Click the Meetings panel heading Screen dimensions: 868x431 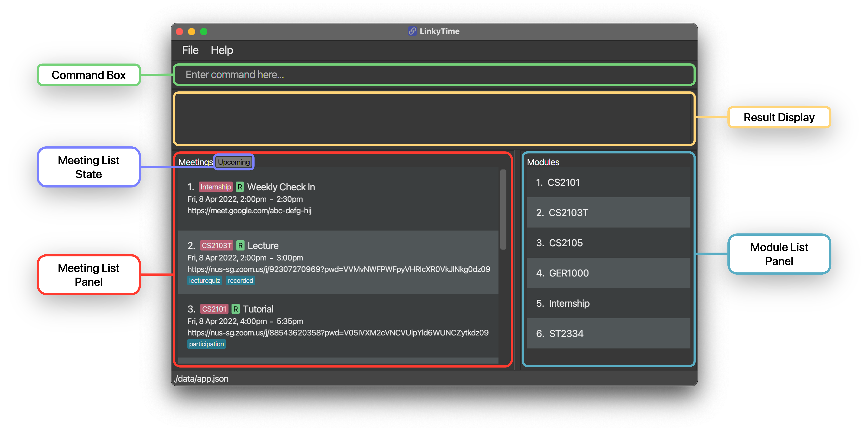(195, 162)
